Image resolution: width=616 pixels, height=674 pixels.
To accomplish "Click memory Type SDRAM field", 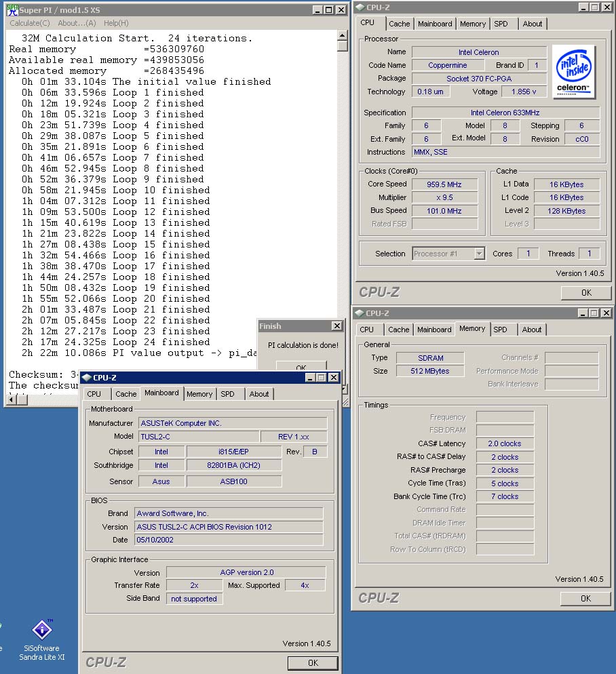I will click(430, 358).
